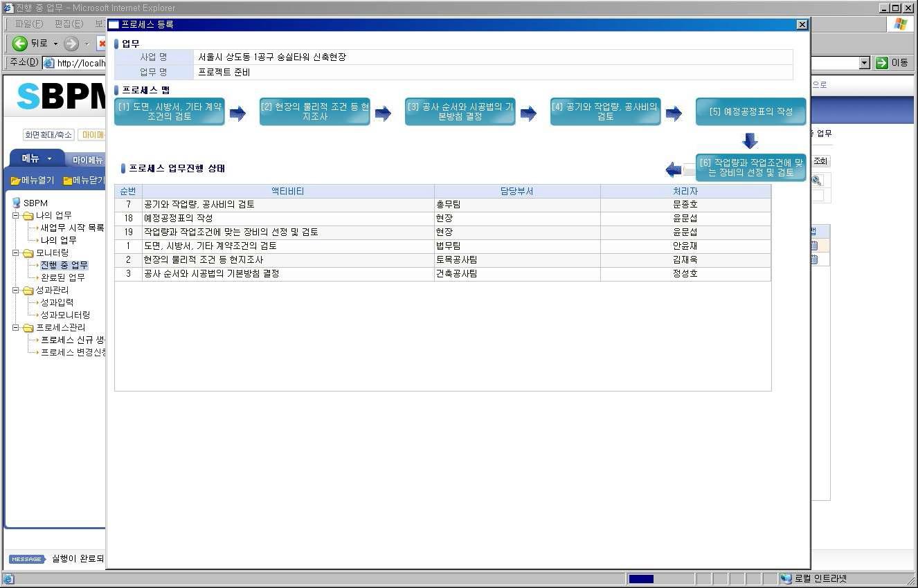Click the magnifier search icon in the background page

pos(816,181)
